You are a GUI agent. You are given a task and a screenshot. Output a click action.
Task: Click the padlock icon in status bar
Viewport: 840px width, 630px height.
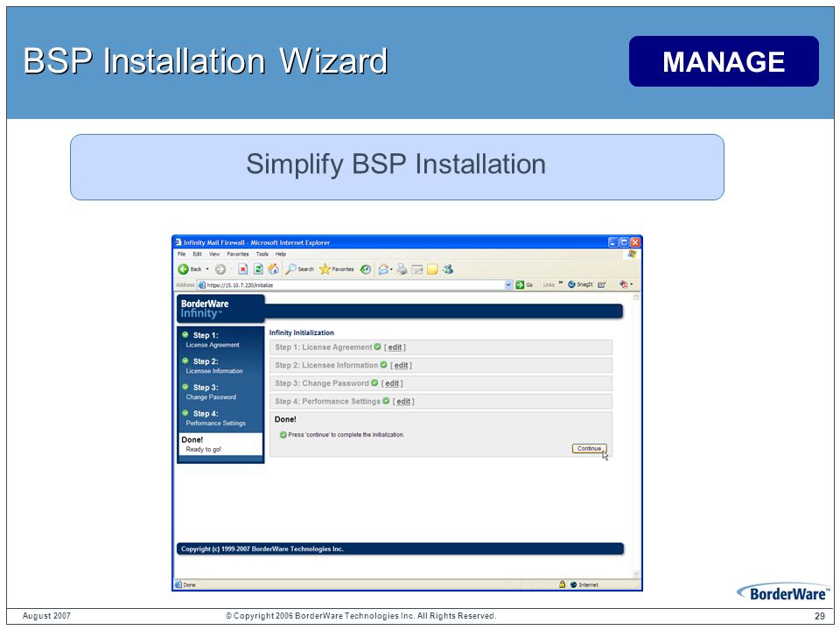(562, 584)
